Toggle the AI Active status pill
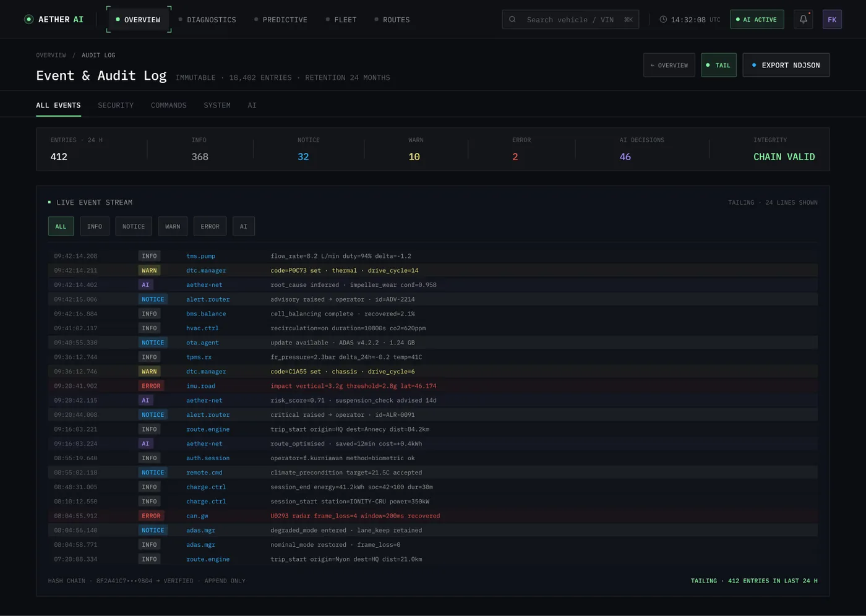Image resolution: width=866 pixels, height=616 pixels. (x=757, y=19)
